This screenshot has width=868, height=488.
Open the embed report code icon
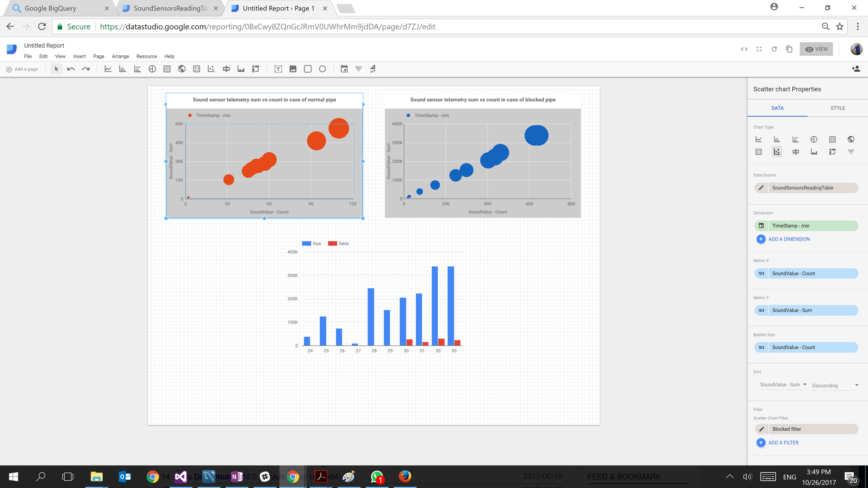(x=744, y=49)
